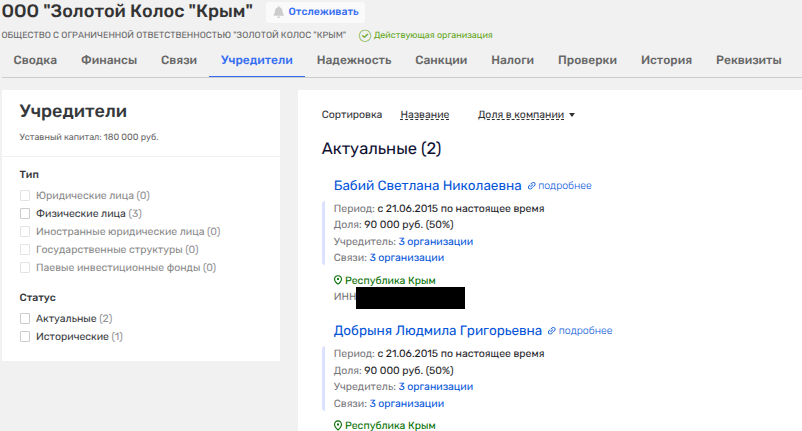Click the green checkmark status icon
Viewport: 802px width, 431px height.
365,35
